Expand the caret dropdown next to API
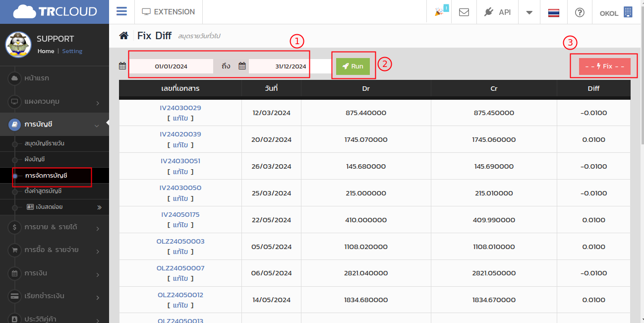 [529, 12]
